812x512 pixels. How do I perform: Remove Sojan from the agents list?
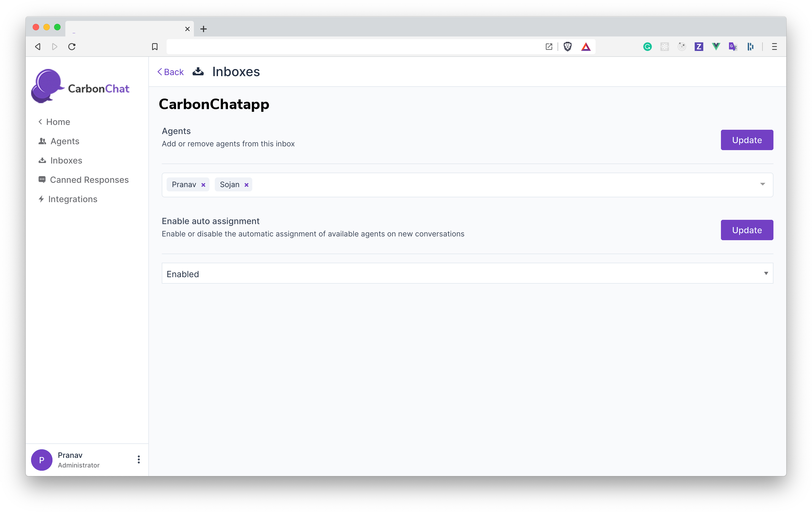(x=246, y=185)
